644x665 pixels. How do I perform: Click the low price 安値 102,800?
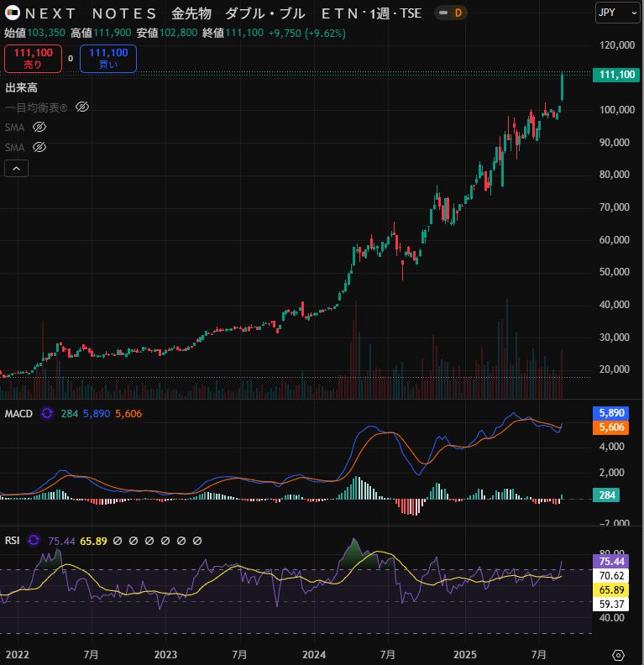(166, 33)
